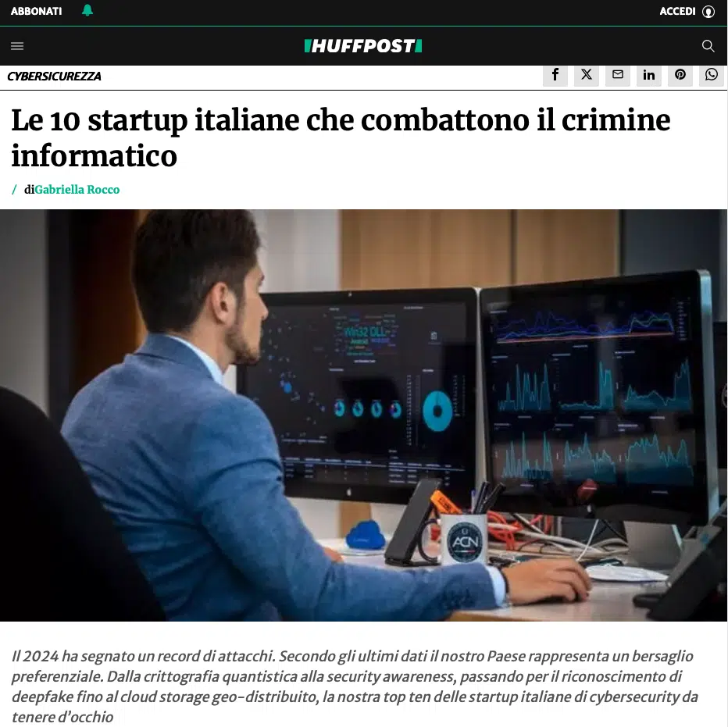
Task: Click the 'di' byline text before author
Action: 29,190
